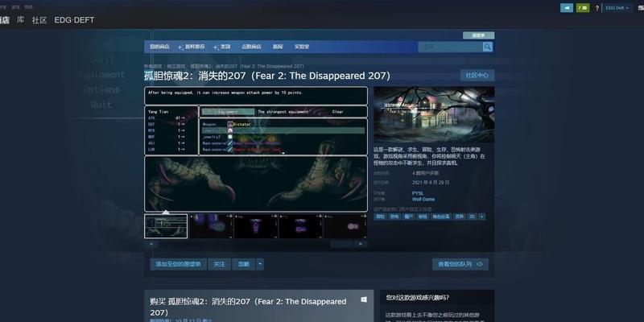Image resolution: width=644 pixels, height=322 pixels.
Task: Expand the dropdown arrow next to 忽略
Action: 259,264
